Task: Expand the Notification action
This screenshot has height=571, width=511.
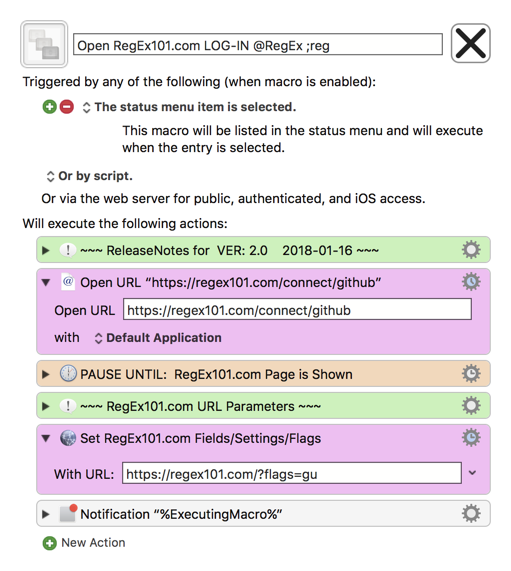Action: click(46, 514)
